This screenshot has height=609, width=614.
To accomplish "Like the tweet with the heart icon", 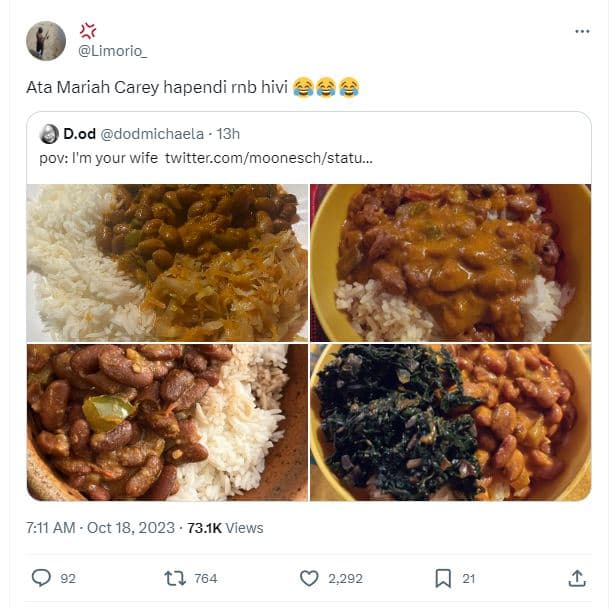I will tap(309, 577).
